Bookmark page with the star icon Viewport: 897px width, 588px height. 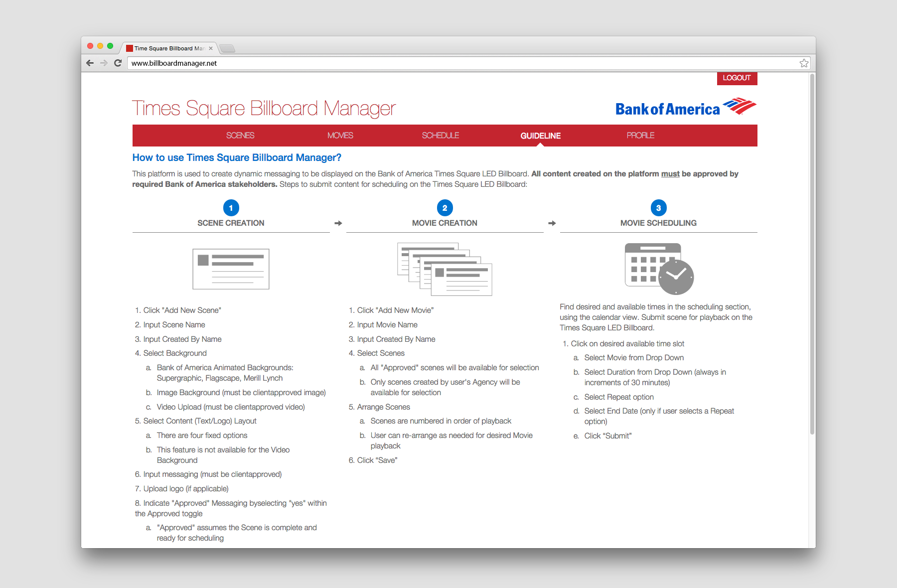click(x=804, y=63)
